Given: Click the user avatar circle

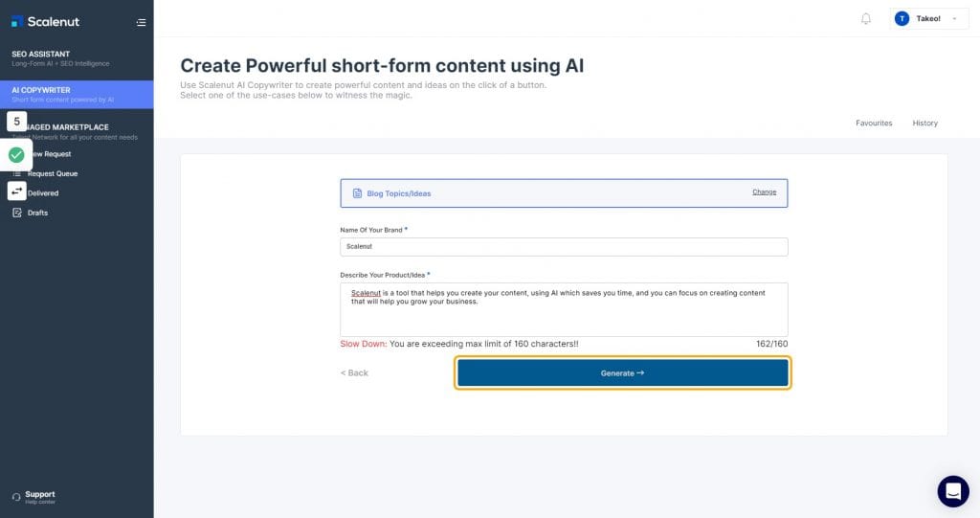Looking at the screenshot, I should click(x=902, y=19).
